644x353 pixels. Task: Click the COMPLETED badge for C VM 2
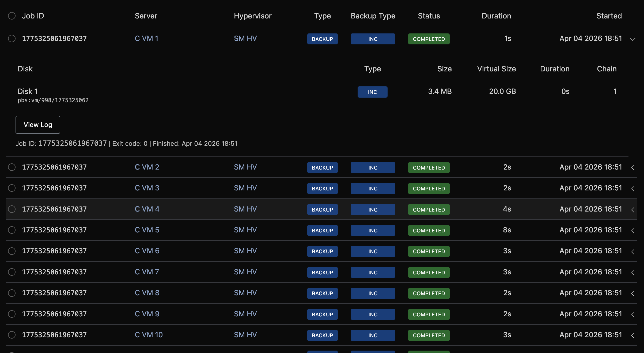pyautogui.click(x=429, y=168)
